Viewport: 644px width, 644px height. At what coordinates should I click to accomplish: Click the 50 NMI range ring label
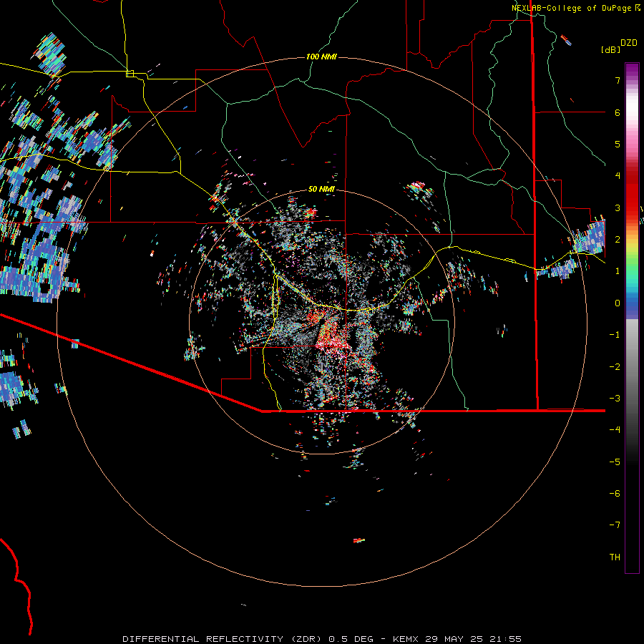[x=321, y=189]
